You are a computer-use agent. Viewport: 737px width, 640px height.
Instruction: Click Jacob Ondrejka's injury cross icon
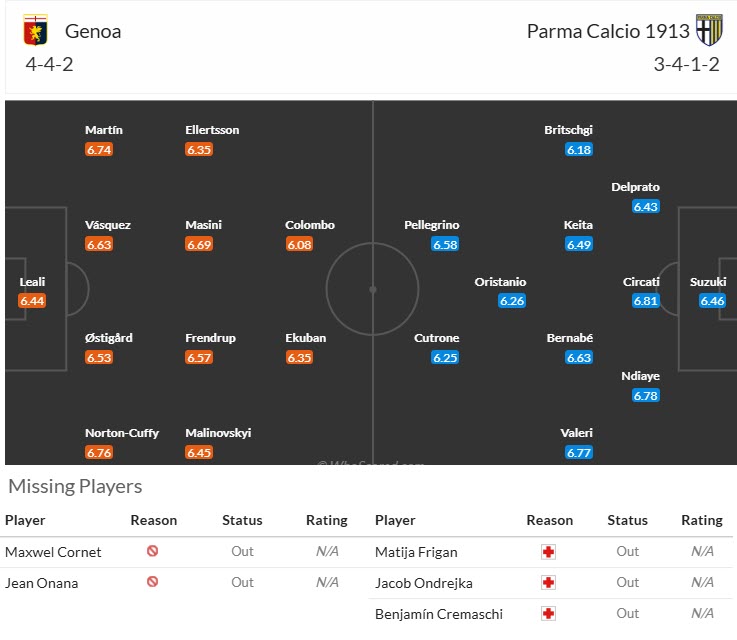549,582
